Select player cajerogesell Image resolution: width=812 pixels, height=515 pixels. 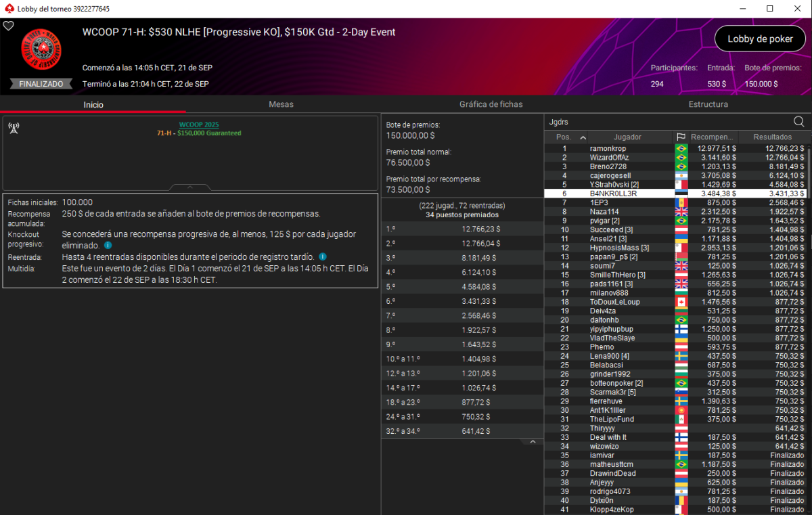pos(675,175)
